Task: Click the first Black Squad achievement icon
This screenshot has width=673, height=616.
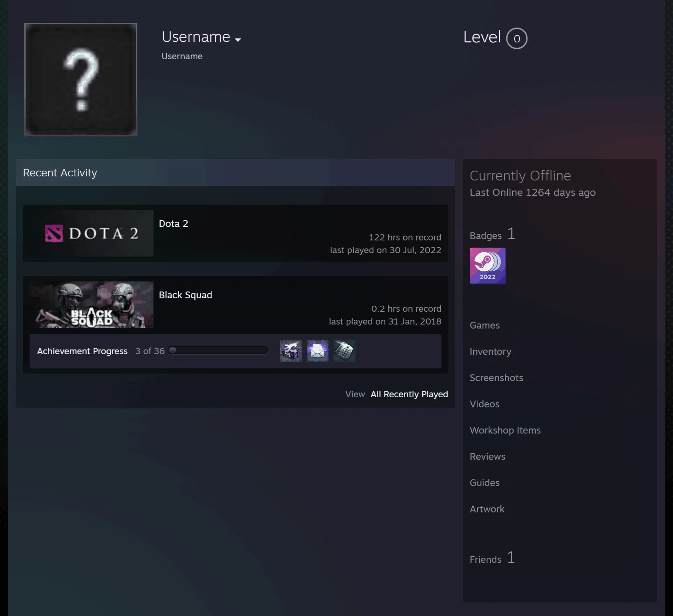Action: click(291, 351)
